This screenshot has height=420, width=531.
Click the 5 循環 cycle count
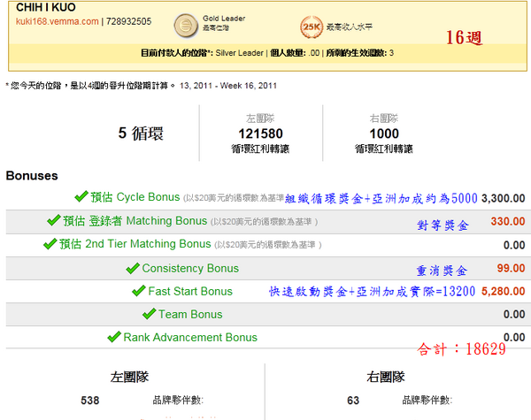[141, 133]
